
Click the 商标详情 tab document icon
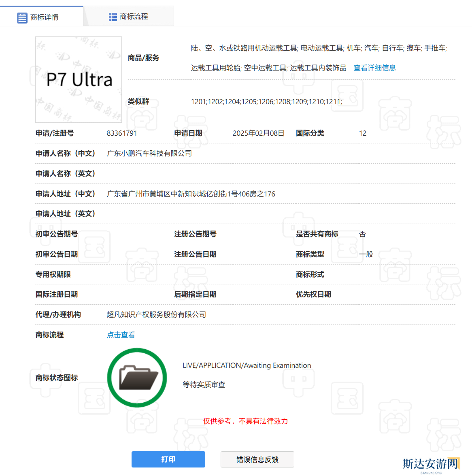pyautogui.click(x=22, y=18)
